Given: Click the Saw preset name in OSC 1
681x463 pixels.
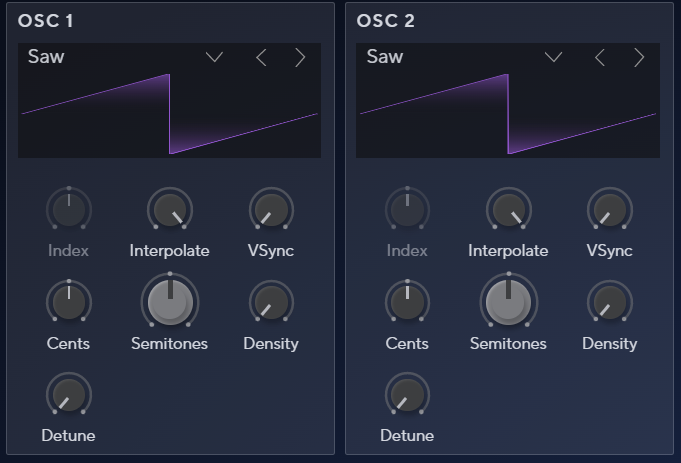Looking at the screenshot, I should [46, 56].
